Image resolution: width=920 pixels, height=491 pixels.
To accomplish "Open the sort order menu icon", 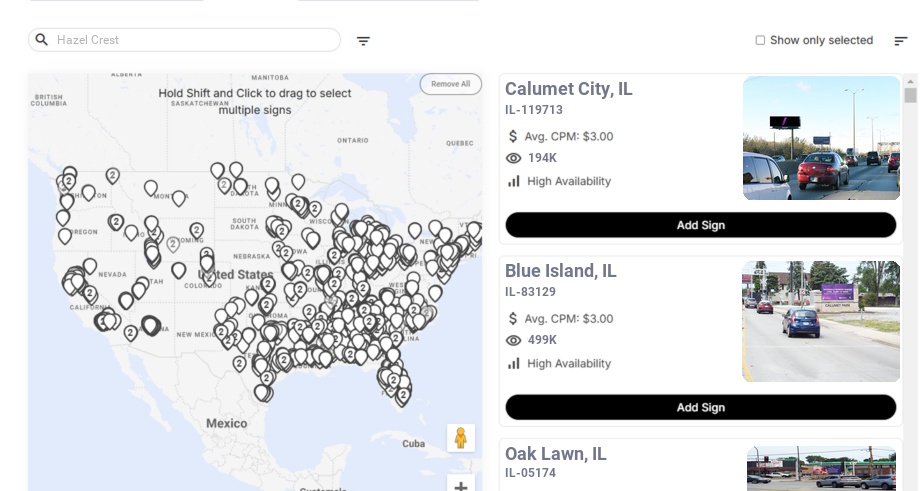I will [x=901, y=41].
